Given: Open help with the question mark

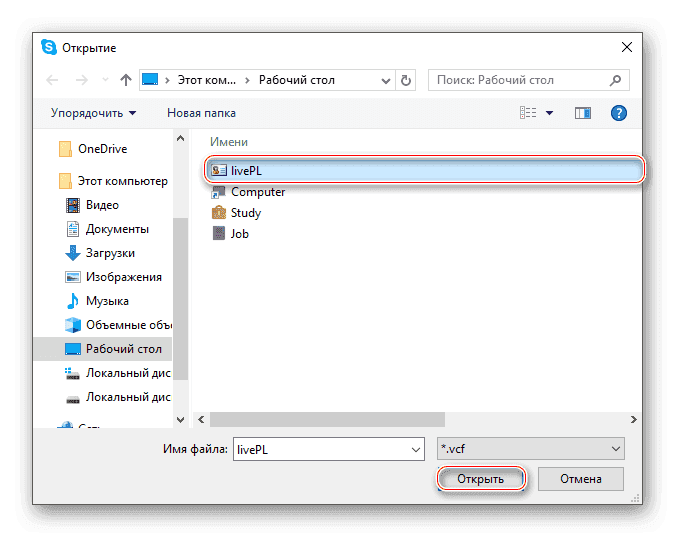Looking at the screenshot, I should pos(619,113).
